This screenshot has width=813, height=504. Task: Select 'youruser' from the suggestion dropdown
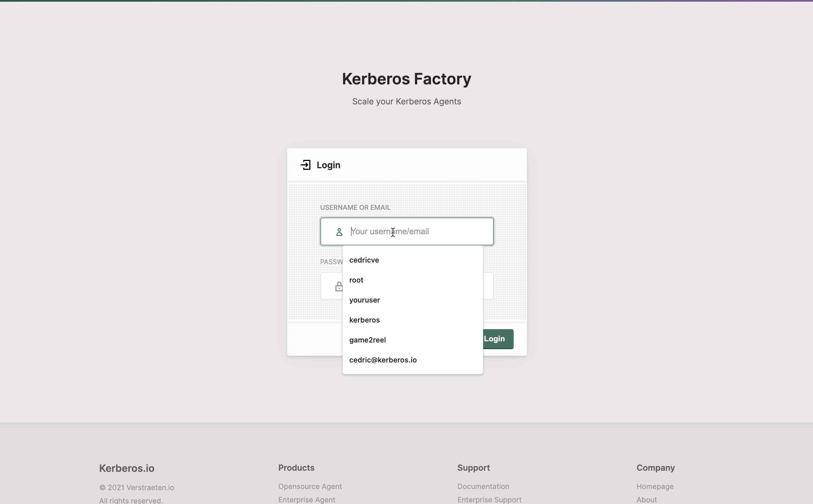point(365,300)
